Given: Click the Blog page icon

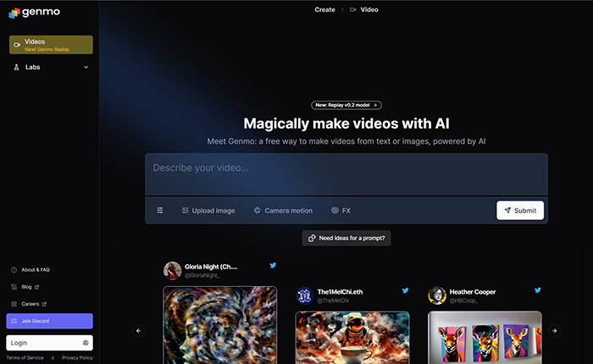Looking at the screenshot, I should click(x=14, y=287).
